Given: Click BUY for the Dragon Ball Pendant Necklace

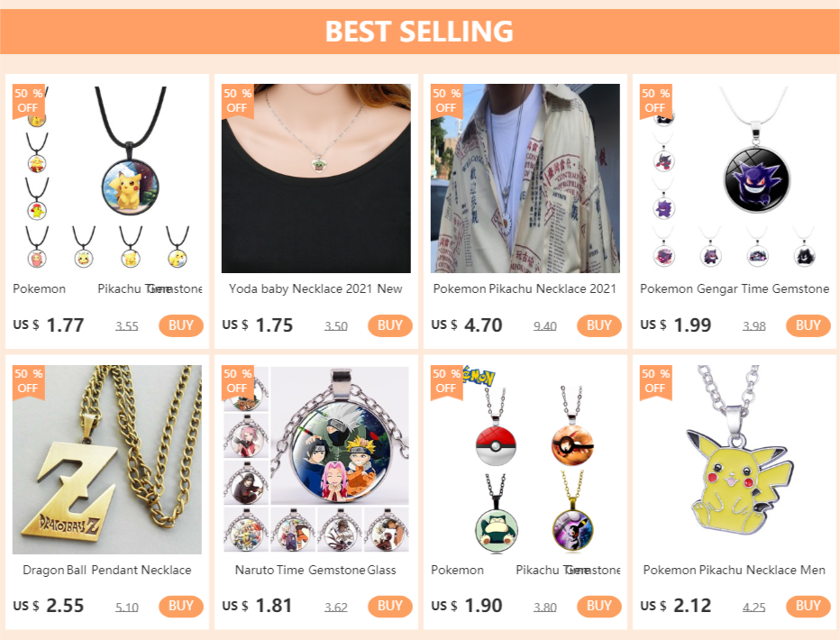Looking at the screenshot, I should tap(180, 607).
